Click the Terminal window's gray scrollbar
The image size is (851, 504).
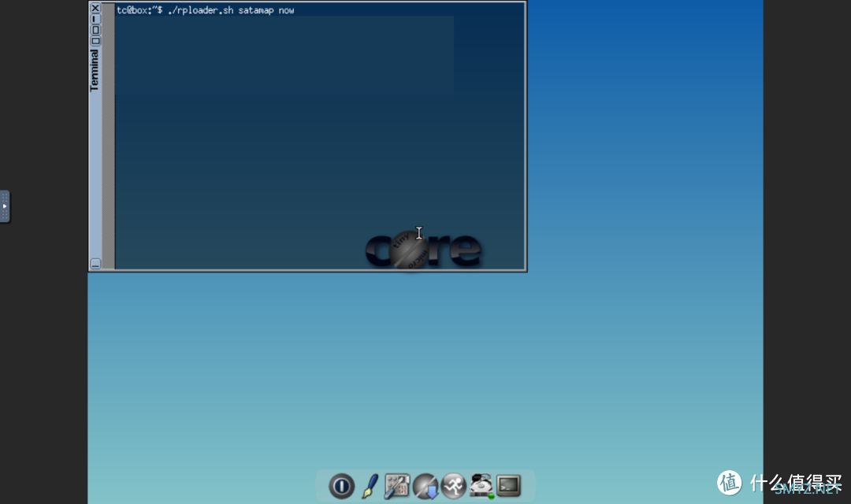click(x=109, y=135)
